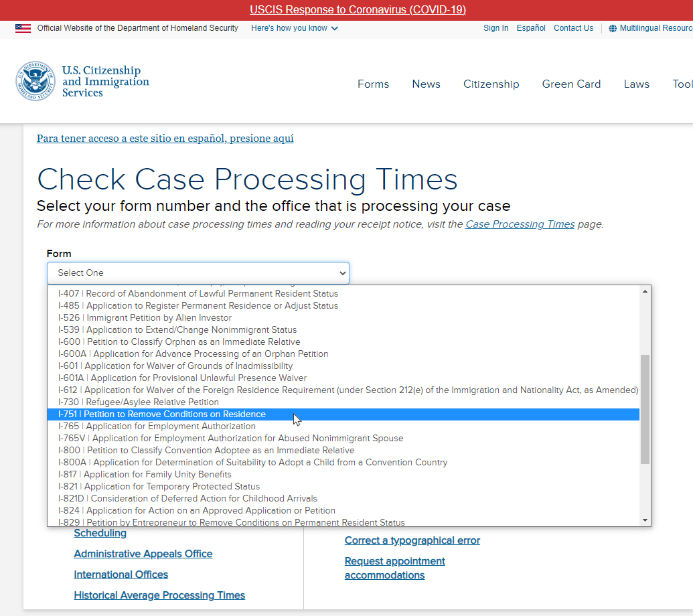Select I-600 Classify Orphan option
The width and height of the screenshot is (693, 616).
(x=343, y=341)
